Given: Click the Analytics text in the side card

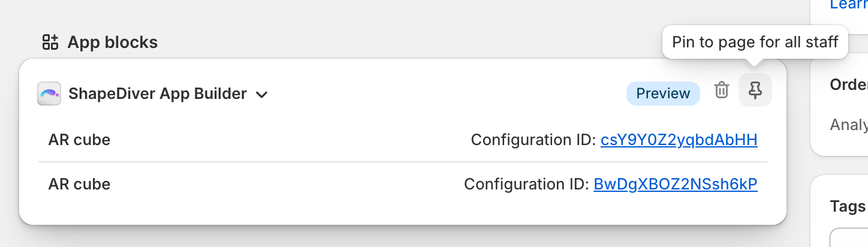Looking at the screenshot, I should pyautogui.click(x=849, y=125).
